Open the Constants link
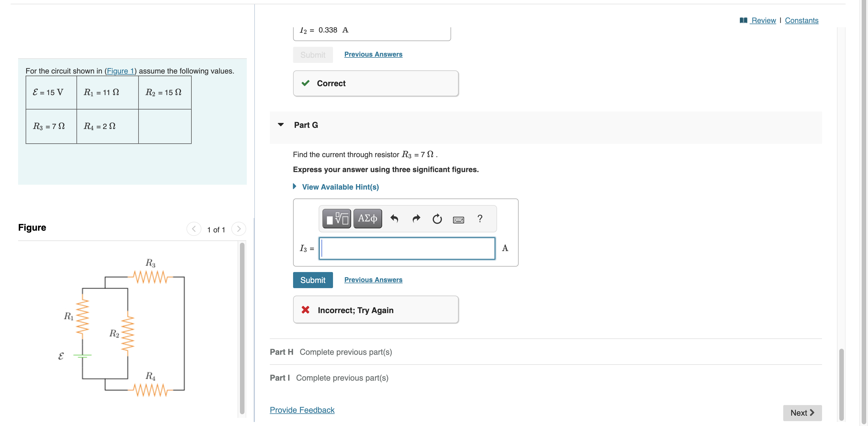 (801, 21)
